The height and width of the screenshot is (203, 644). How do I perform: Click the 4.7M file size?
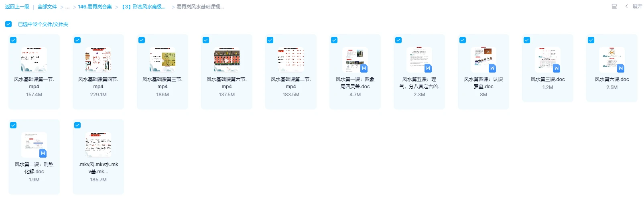(355, 95)
